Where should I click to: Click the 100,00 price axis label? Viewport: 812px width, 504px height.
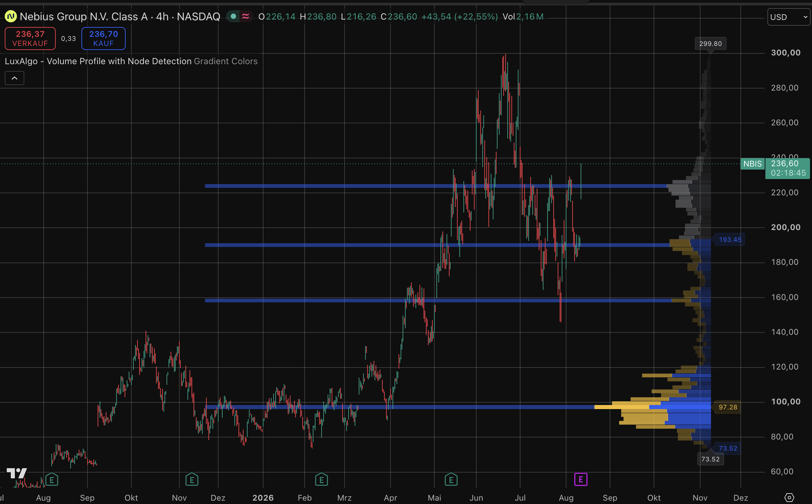(786, 402)
